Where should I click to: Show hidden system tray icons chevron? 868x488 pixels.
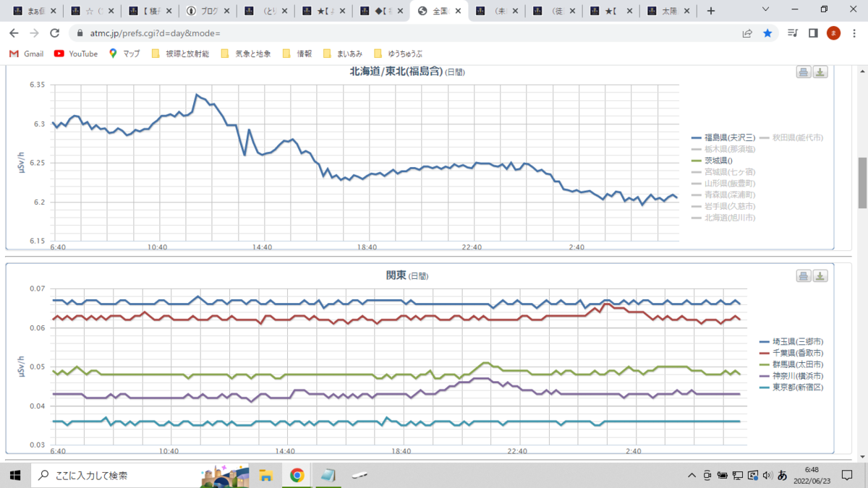(x=693, y=476)
